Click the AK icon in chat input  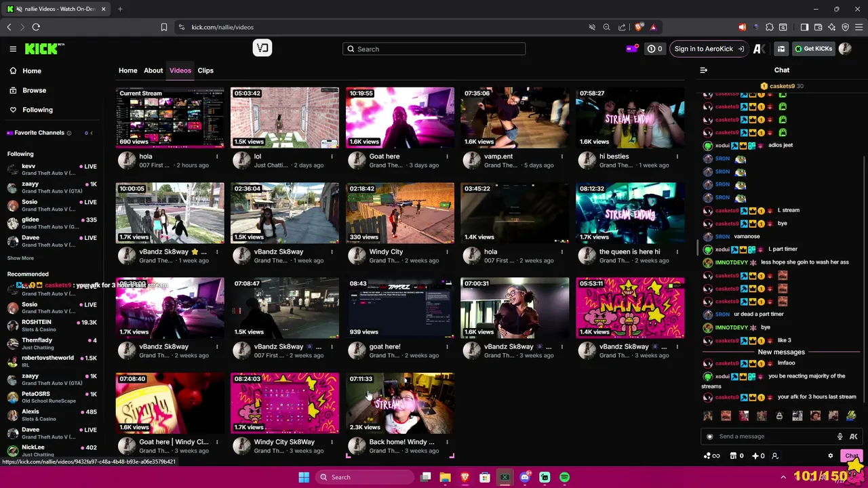pos(853,436)
